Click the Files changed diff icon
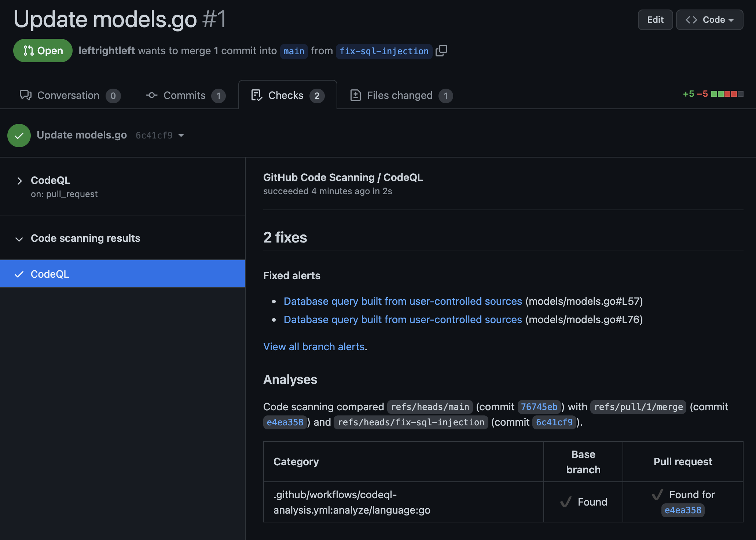 (x=355, y=95)
